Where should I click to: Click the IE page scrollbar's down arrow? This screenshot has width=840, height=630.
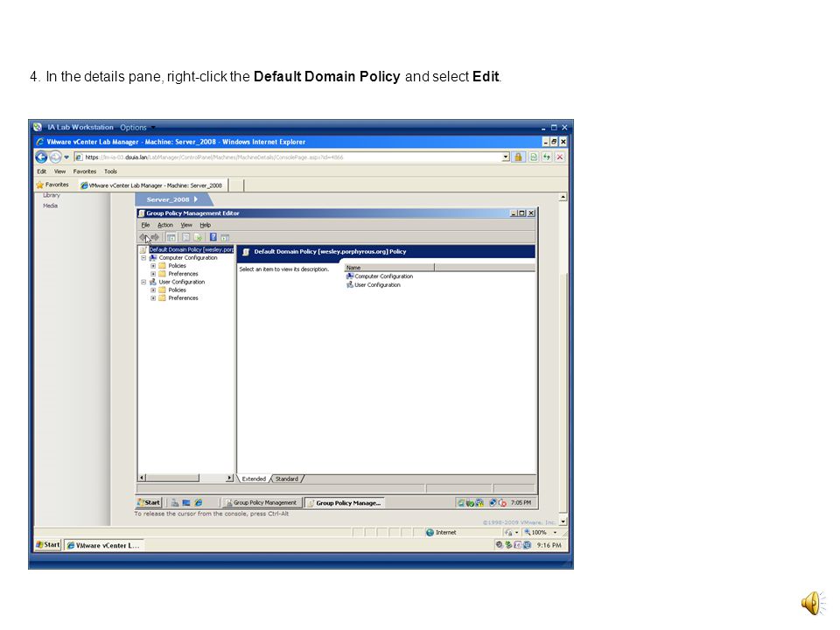tap(563, 521)
